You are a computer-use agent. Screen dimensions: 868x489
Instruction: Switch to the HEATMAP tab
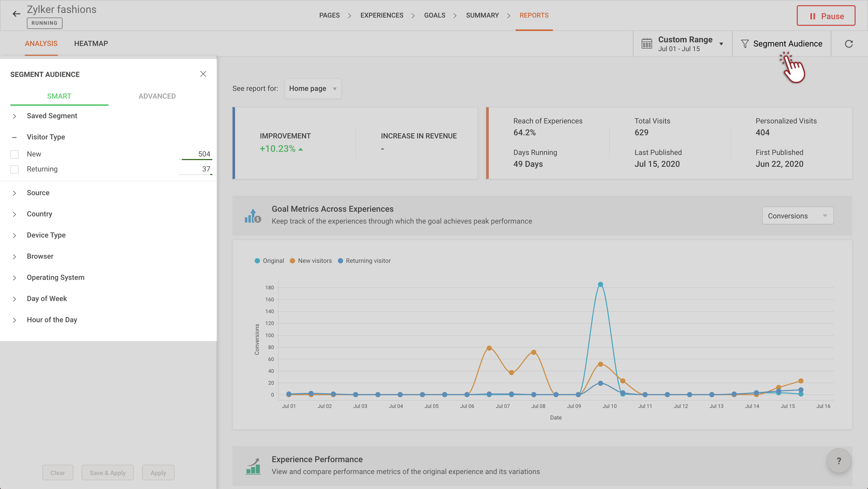tap(91, 43)
